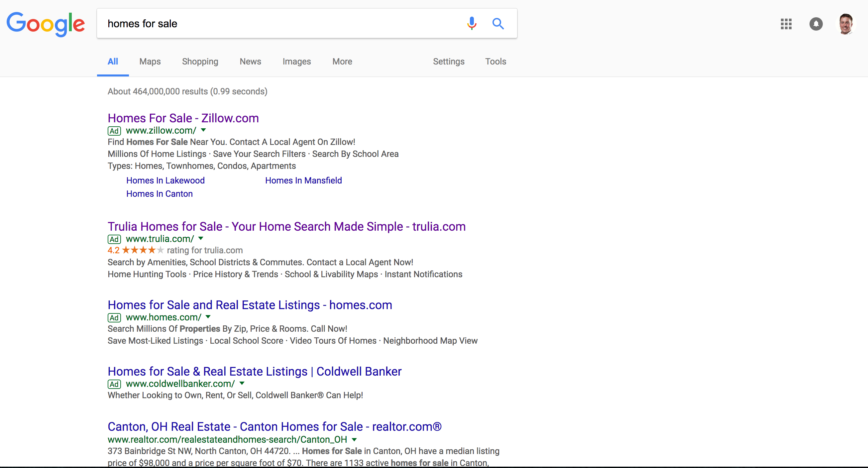The width and height of the screenshot is (868, 468).
Task: Click the notifications bell icon
Action: click(815, 24)
